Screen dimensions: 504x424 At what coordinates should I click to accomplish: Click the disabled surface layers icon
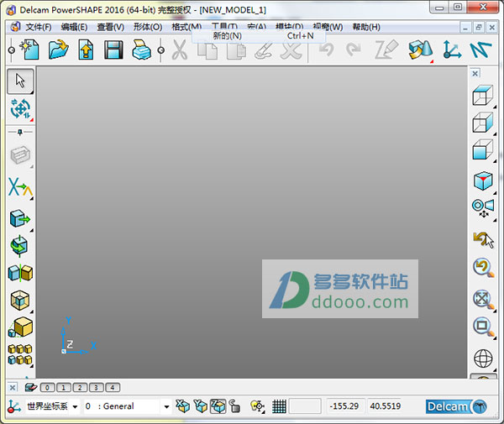[20, 155]
